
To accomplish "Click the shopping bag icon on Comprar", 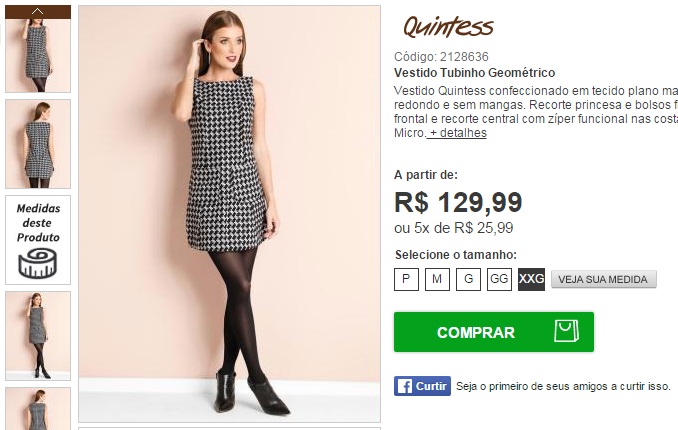I will pyautogui.click(x=566, y=331).
